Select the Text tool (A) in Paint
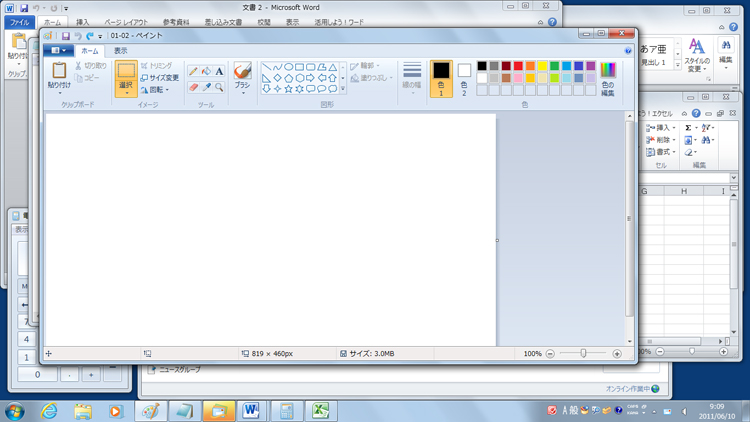The height and width of the screenshot is (422, 750). click(219, 71)
